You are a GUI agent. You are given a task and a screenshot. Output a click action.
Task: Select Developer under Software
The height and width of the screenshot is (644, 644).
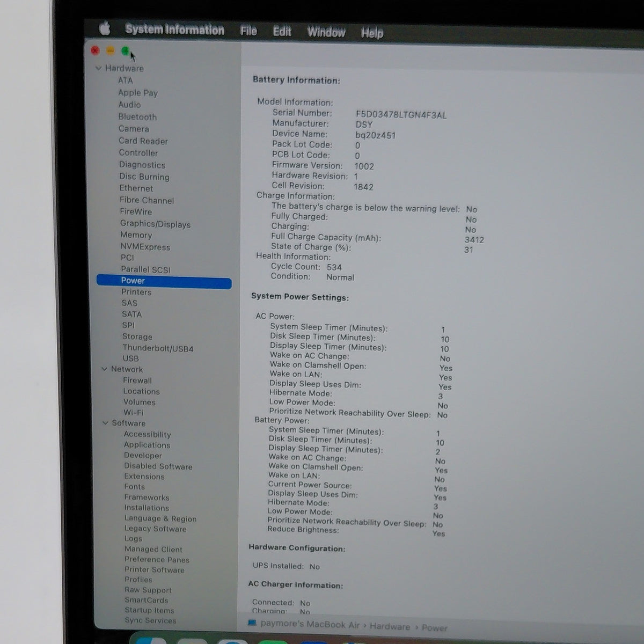(x=143, y=456)
